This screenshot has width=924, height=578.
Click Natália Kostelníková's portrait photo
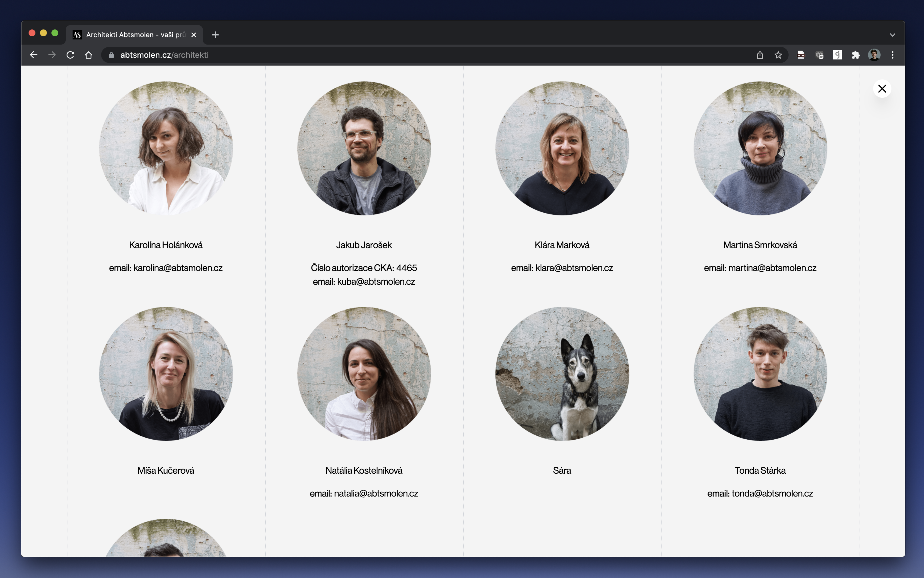(364, 374)
